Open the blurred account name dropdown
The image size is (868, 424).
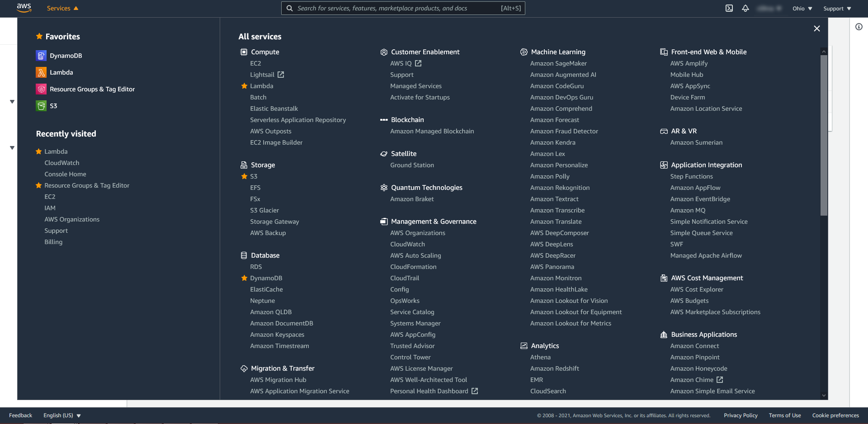[x=770, y=9]
